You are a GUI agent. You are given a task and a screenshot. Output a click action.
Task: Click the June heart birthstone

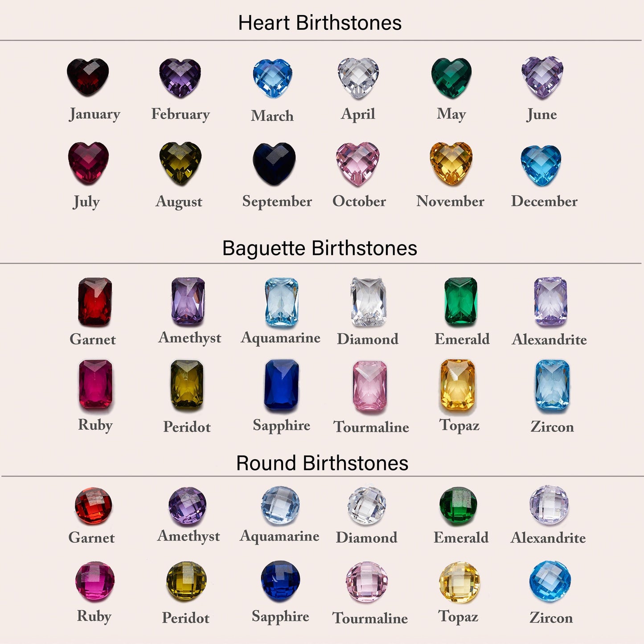pyautogui.click(x=542, y=77)
